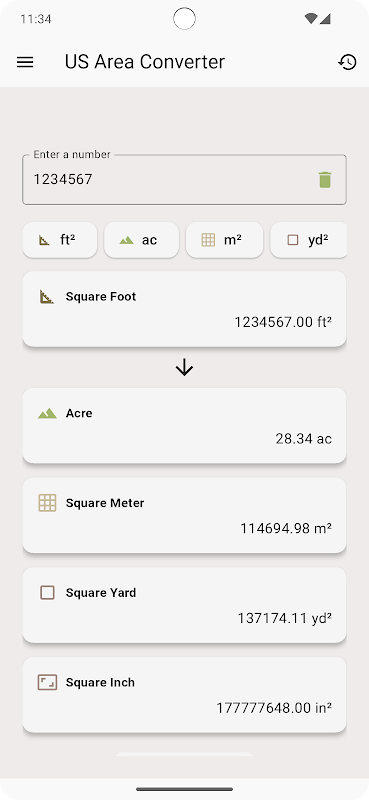Tap the Square Foot source card
The height and width of the screenshot is (800, 369).
pyautogui.click(x=184, y=309)
